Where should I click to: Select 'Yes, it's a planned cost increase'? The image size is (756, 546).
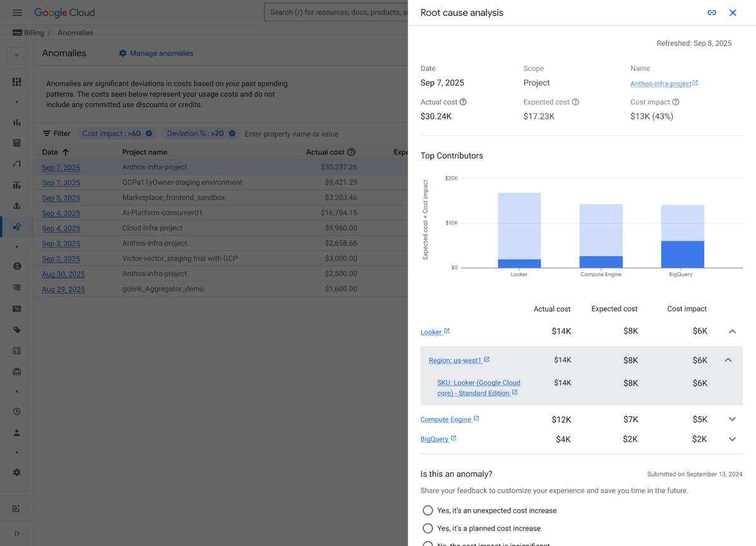coord(428,528)
